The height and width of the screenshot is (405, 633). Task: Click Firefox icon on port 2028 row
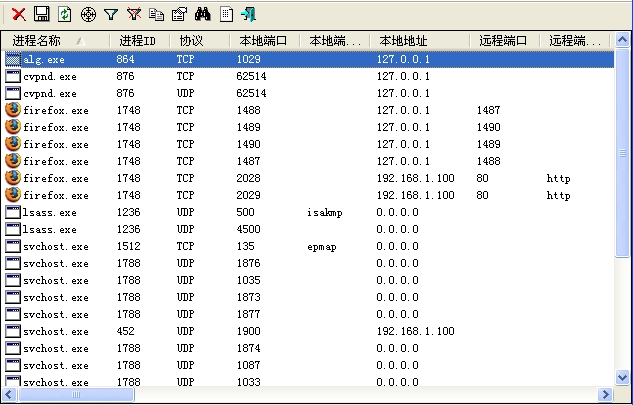coord(13,178)
